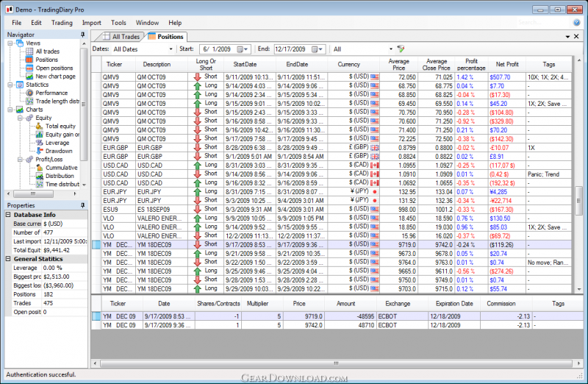Open the Trading menu
Screen dimensions: 588x384
tap(62, 23)
